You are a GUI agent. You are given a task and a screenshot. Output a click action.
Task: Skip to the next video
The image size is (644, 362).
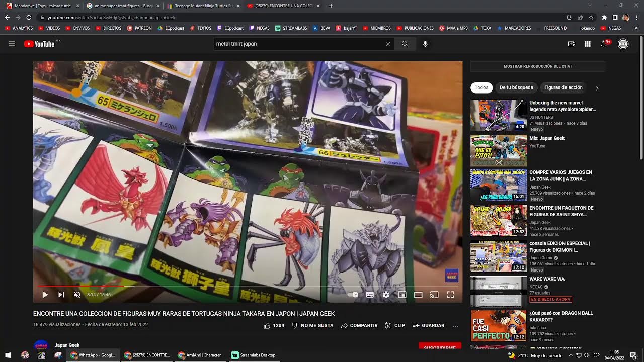click(61, 295)
